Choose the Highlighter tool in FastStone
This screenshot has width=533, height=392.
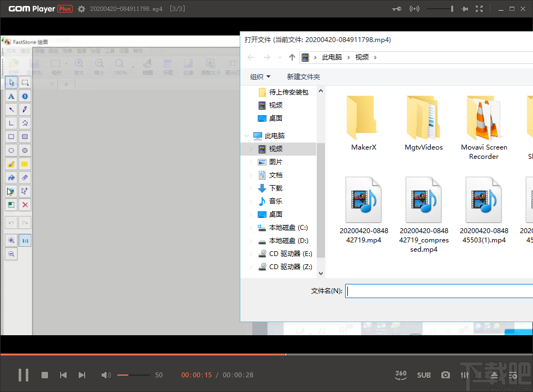click(11, 164)
